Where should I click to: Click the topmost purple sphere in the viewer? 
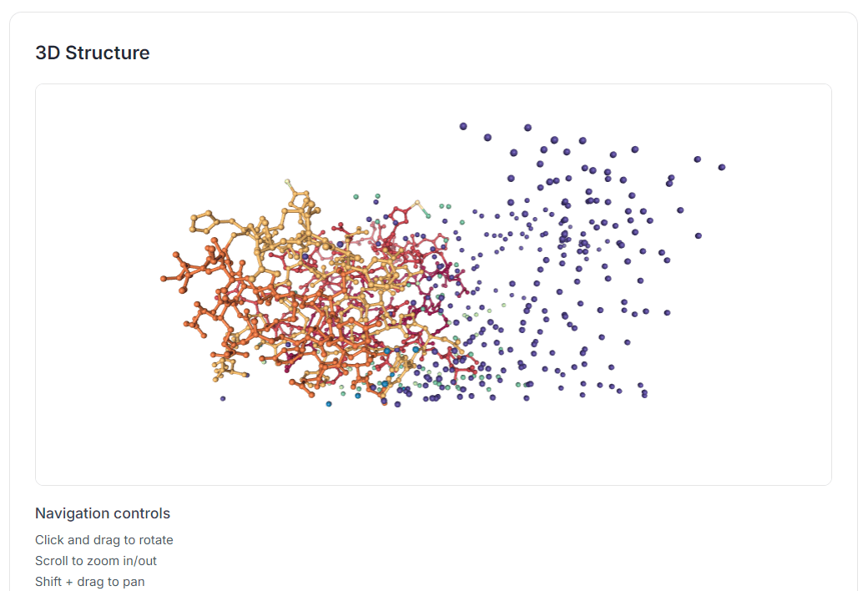(x=463, y=126)
